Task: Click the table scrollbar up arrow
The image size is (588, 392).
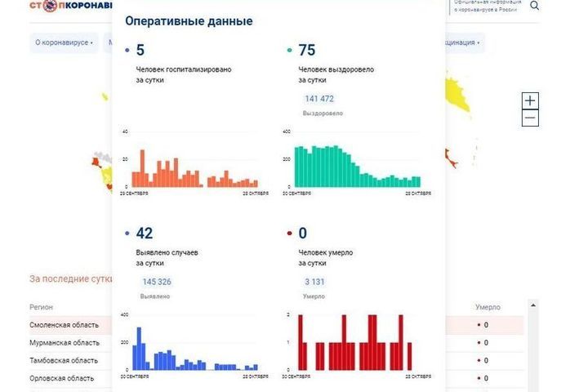Action: click(533, 305)
